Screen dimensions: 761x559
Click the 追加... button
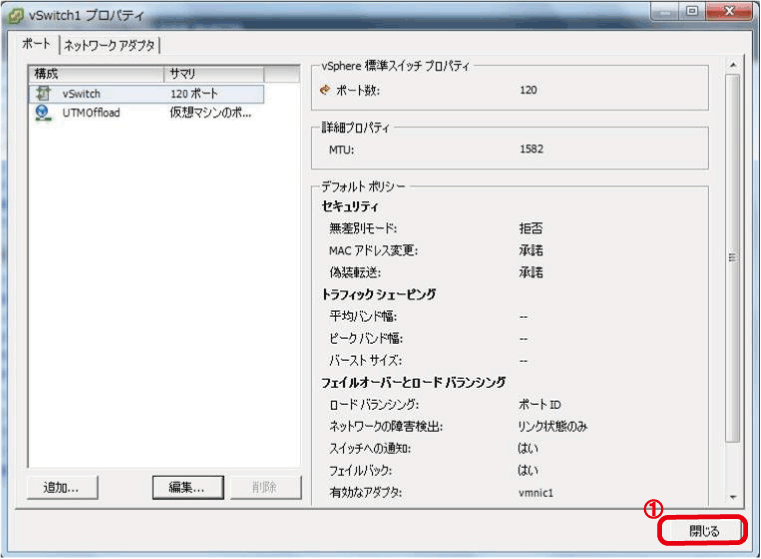coord(63,487)
